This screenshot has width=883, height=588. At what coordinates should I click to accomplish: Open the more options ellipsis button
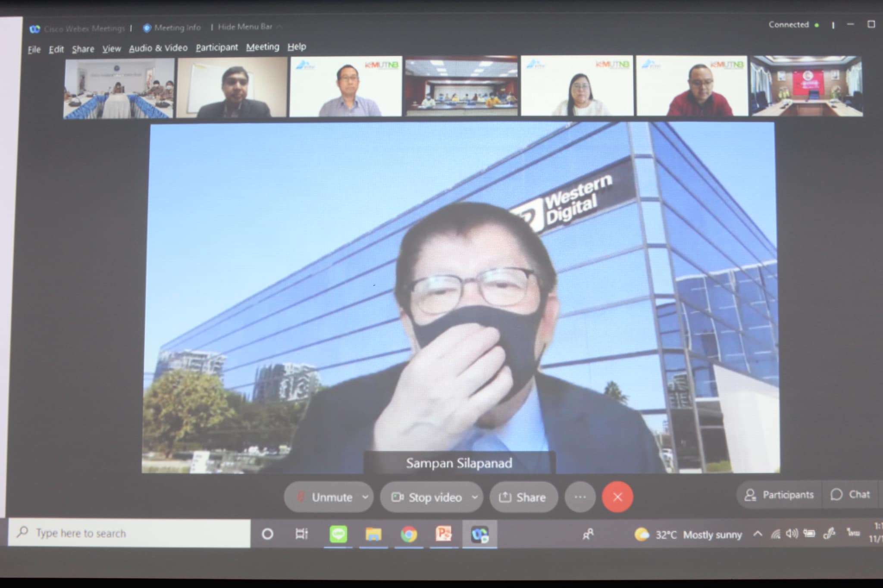[580, 497]
